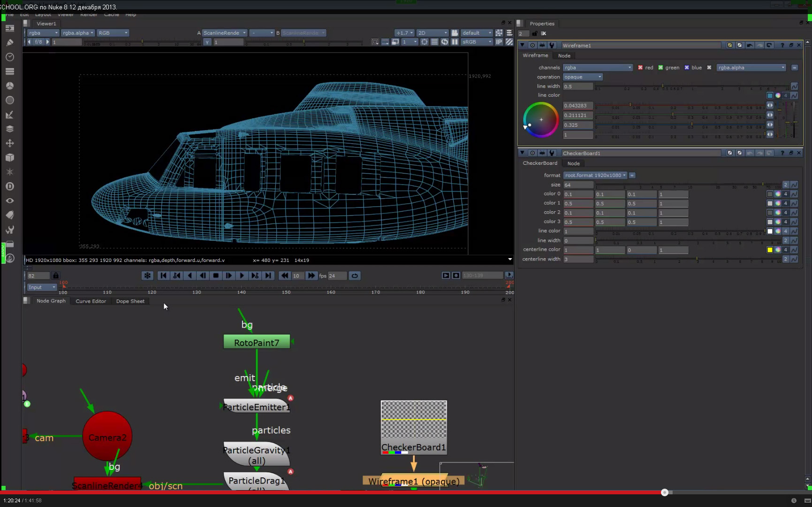Toggle the blue channel checkbox
The height and width of the screenshot is (507, 812).
(x=687, y=68)
